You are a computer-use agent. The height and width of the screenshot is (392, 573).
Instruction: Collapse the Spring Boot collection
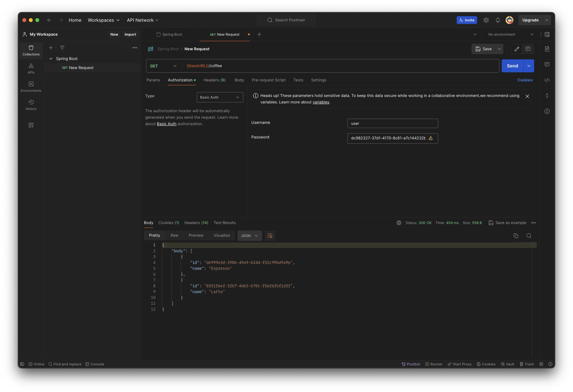coord(51,59)
